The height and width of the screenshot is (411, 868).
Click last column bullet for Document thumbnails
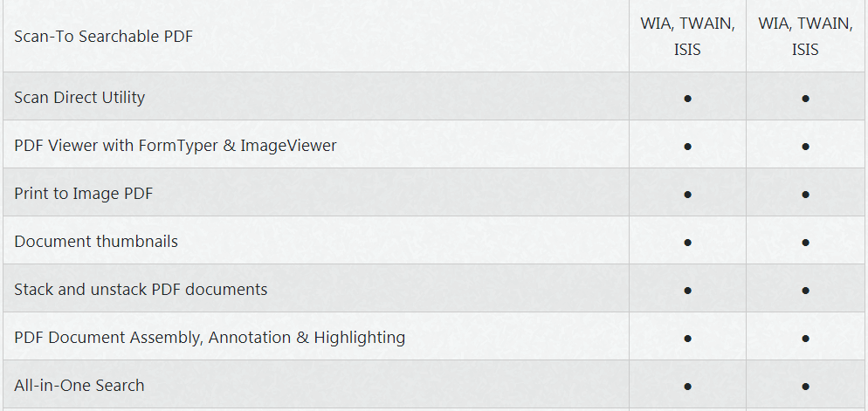pos(805,243)
